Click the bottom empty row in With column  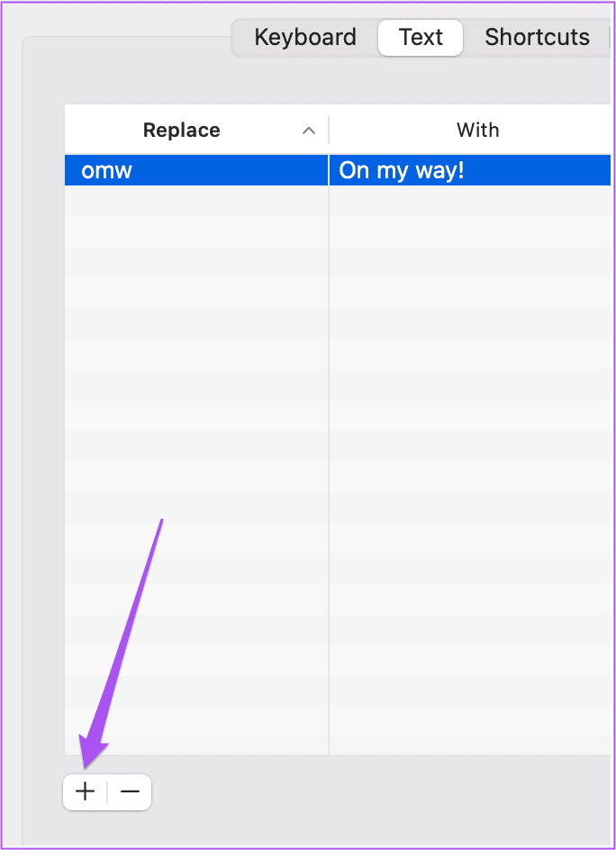click(469, 740)
